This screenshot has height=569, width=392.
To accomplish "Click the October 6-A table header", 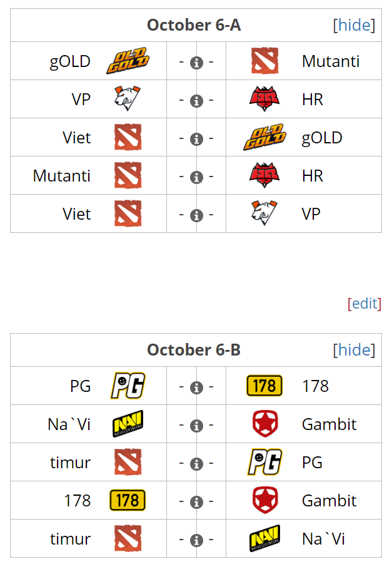I will pos(194,25).
